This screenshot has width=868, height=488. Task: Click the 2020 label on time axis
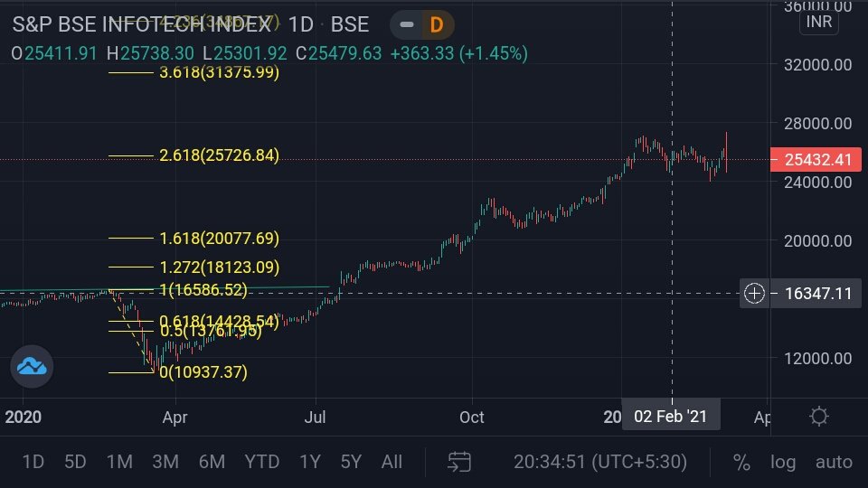24,417
